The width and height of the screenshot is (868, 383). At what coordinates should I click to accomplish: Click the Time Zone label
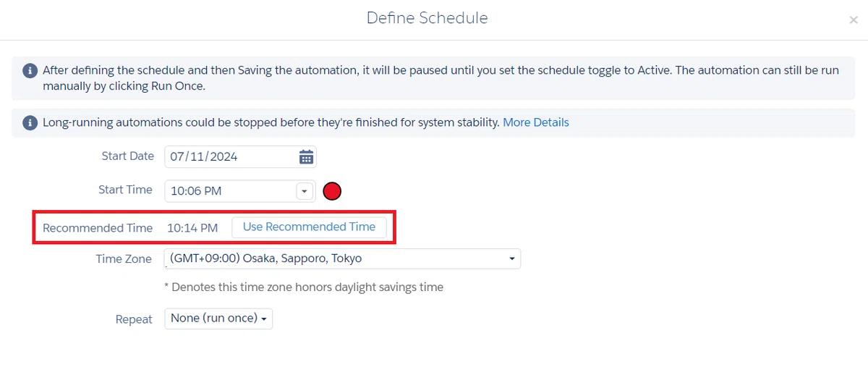pos(124,259)
